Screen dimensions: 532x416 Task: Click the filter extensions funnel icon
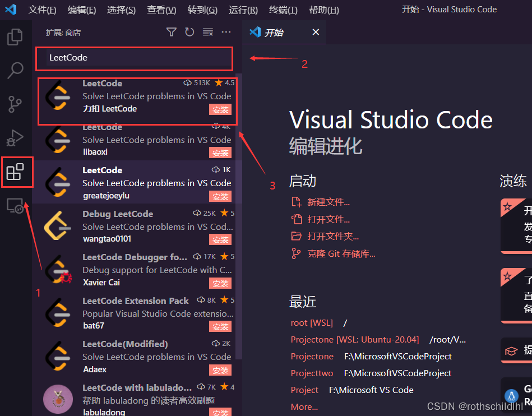(172, 32)
